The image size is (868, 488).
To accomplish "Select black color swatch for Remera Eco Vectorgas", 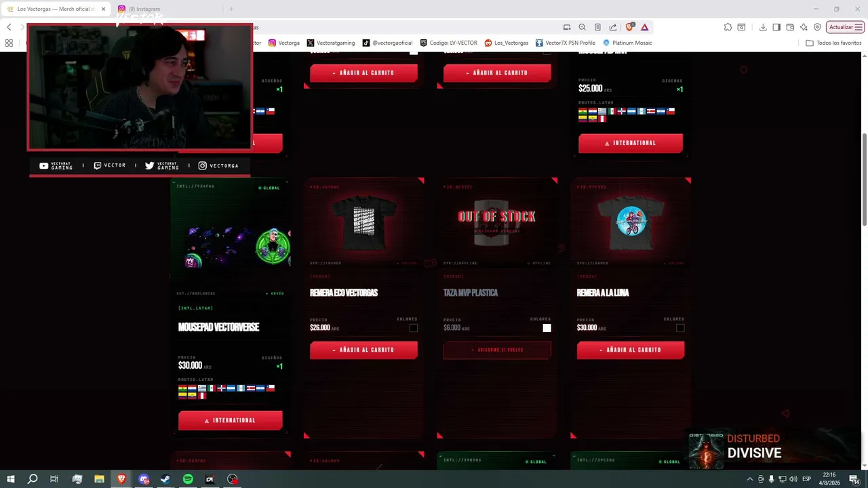I will 414,328.
